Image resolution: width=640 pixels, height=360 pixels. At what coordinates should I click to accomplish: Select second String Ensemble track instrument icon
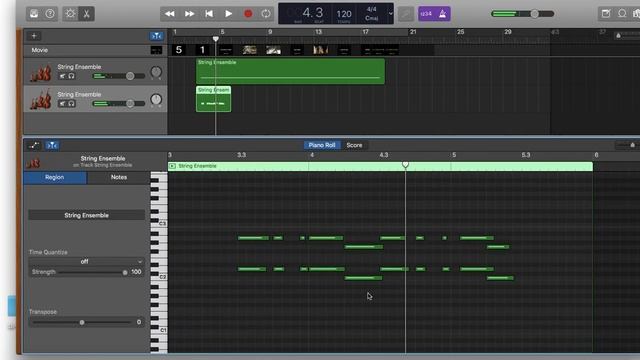coord(41,100)
